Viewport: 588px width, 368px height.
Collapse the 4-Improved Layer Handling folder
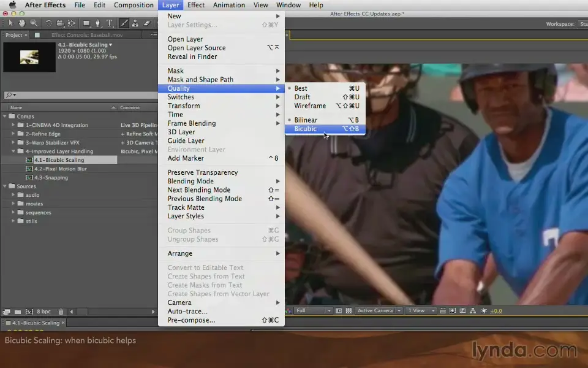click(x=13, y=151)
